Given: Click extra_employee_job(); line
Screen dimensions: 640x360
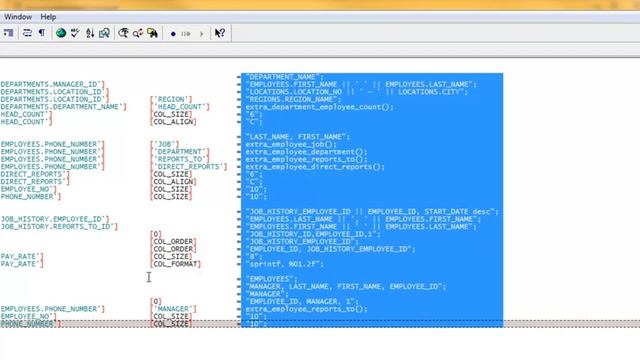Looking at the screenshot, I should 291,144.
